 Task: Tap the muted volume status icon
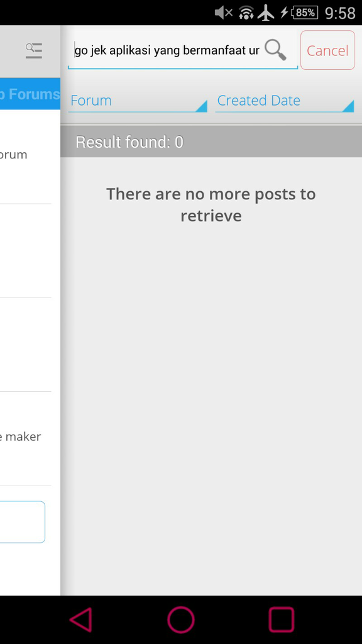point(224,13)
